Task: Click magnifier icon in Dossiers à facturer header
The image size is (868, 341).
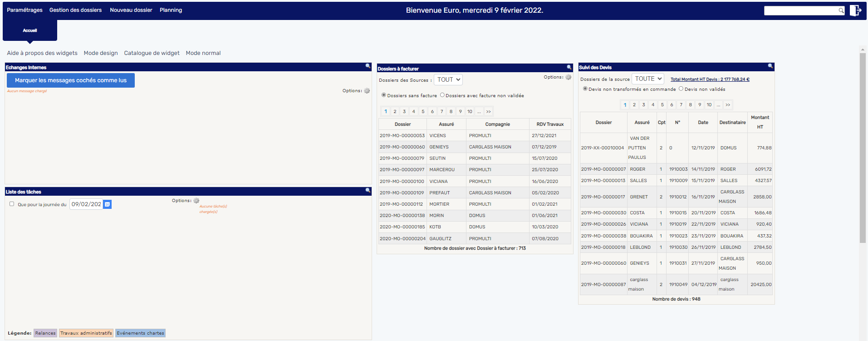Action: point(569,68)
